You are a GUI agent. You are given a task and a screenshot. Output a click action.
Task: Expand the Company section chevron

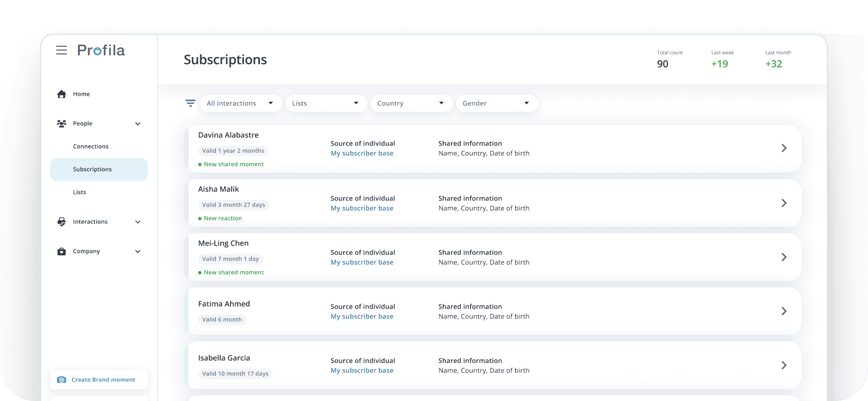(138, 252)
